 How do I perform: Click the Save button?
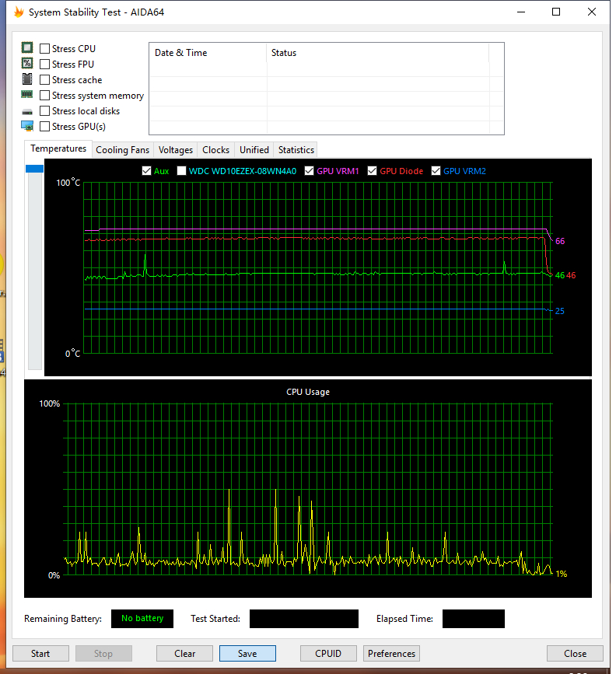click(x=247, y=653)
